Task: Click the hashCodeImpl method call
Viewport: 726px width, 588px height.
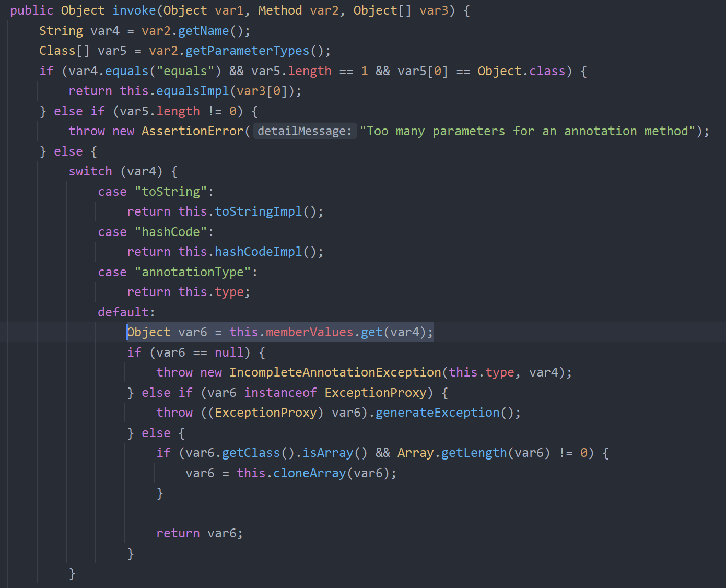Action: (258, 252)
